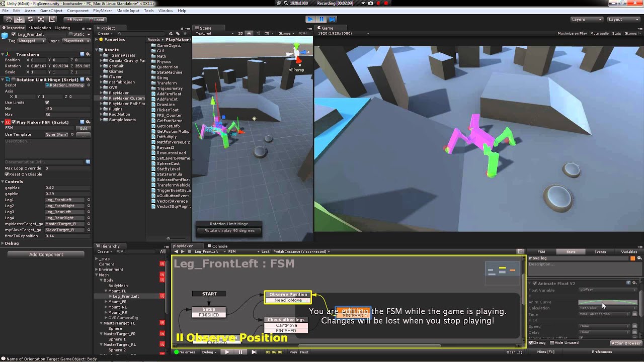Toggle Mute audio in Game view
The height and width of the screenshot is (362, 644).
[599, 34]
